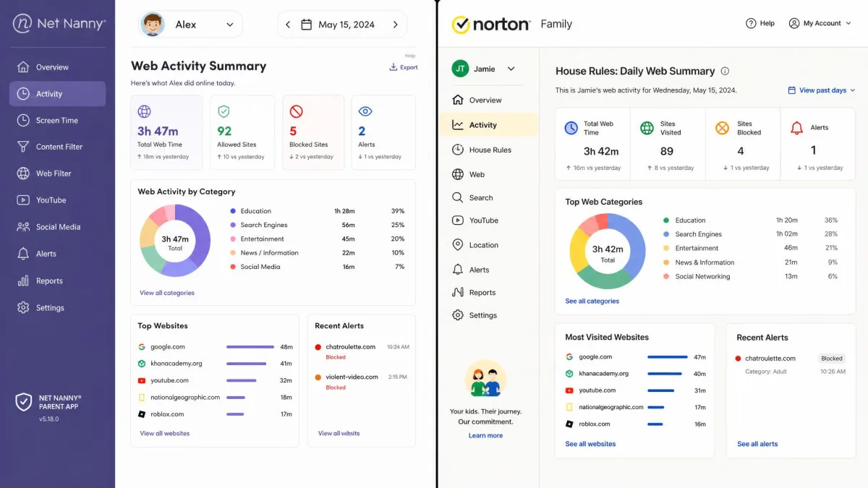Select Activity in Net Nanny sidebar
This screenshot has height=488, width=868.
click(x=57, y=94)
